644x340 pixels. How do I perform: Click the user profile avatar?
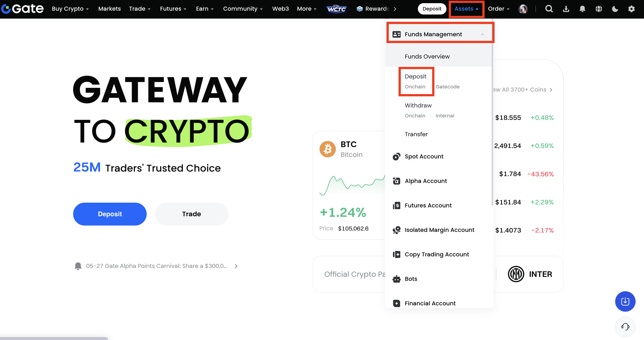coord(523,9)
